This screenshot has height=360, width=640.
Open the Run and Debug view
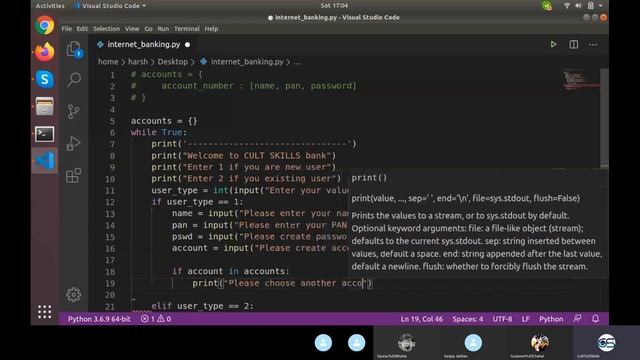(73, 143)
